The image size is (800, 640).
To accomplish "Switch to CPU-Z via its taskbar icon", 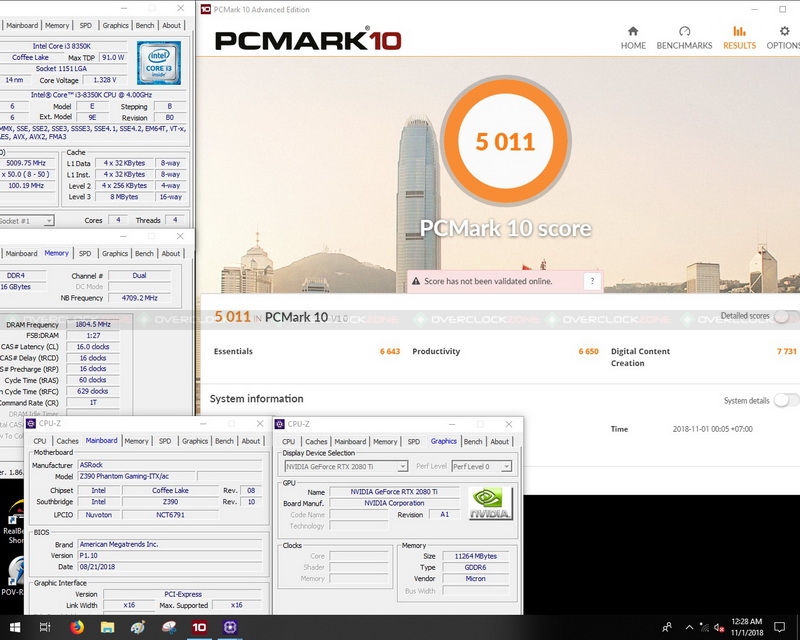I will coord(230,627).
